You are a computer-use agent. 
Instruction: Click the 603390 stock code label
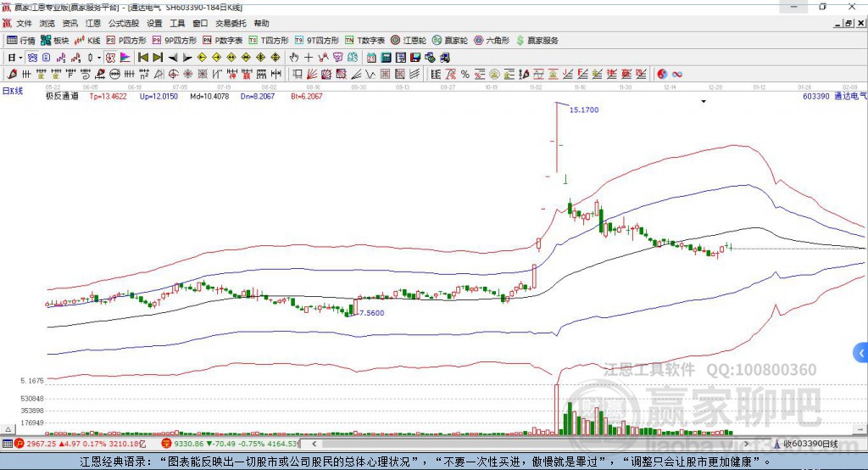tap(816, 96)
